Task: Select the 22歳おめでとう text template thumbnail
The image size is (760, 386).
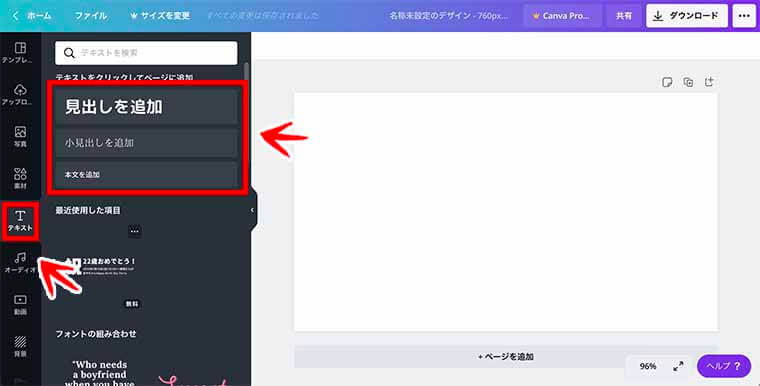Action: click(100, 267)
